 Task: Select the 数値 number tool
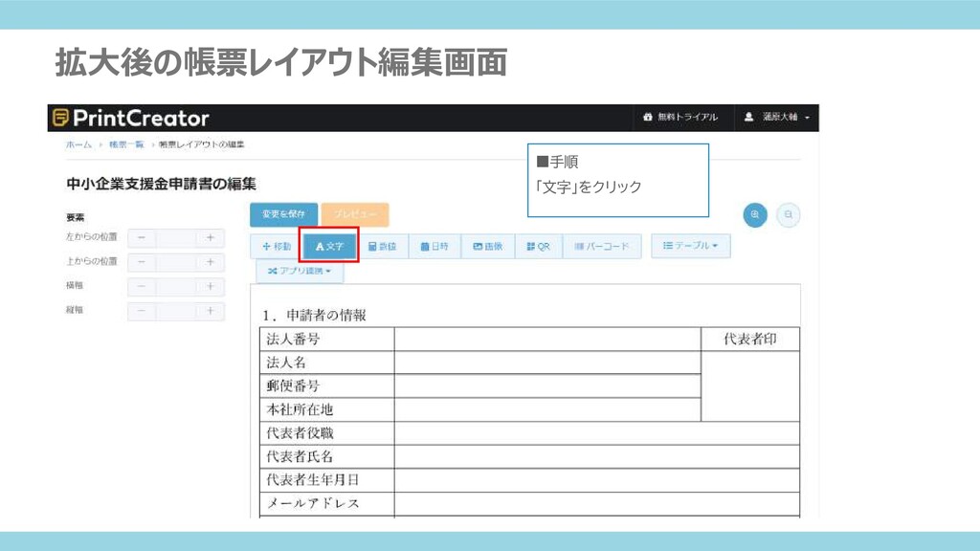(x=383, y=246)
